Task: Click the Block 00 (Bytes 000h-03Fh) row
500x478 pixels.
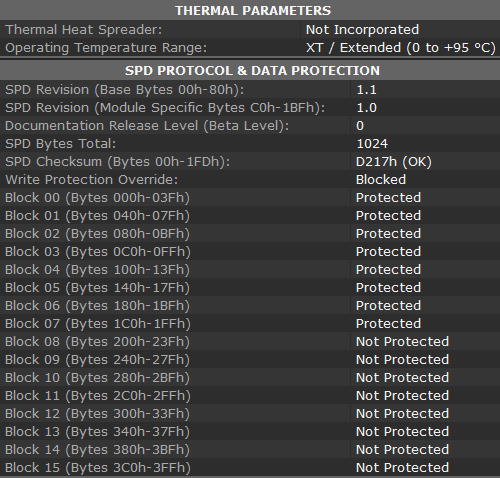Action: (x=250, y=198)
